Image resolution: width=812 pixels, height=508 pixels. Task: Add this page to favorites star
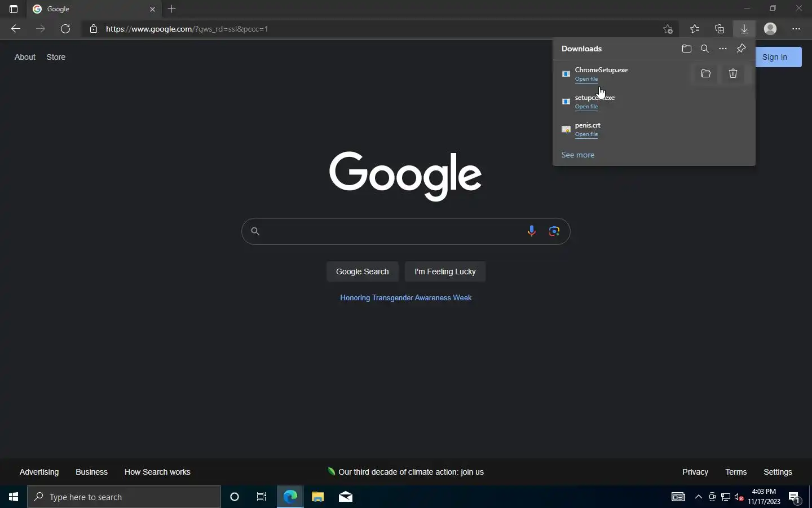coord(668,29)
